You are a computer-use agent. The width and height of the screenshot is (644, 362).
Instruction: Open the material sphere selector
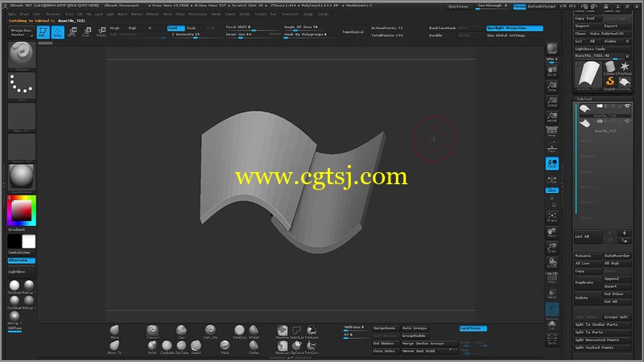[22, 178]
